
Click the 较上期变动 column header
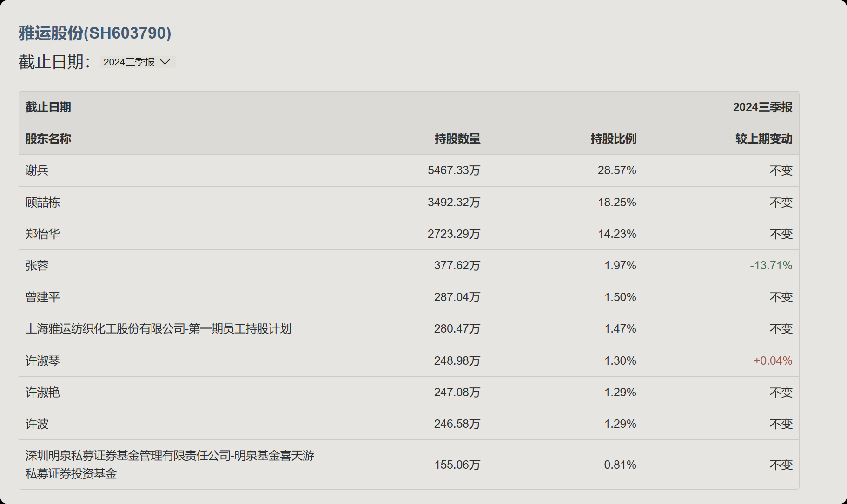point(763,139)
